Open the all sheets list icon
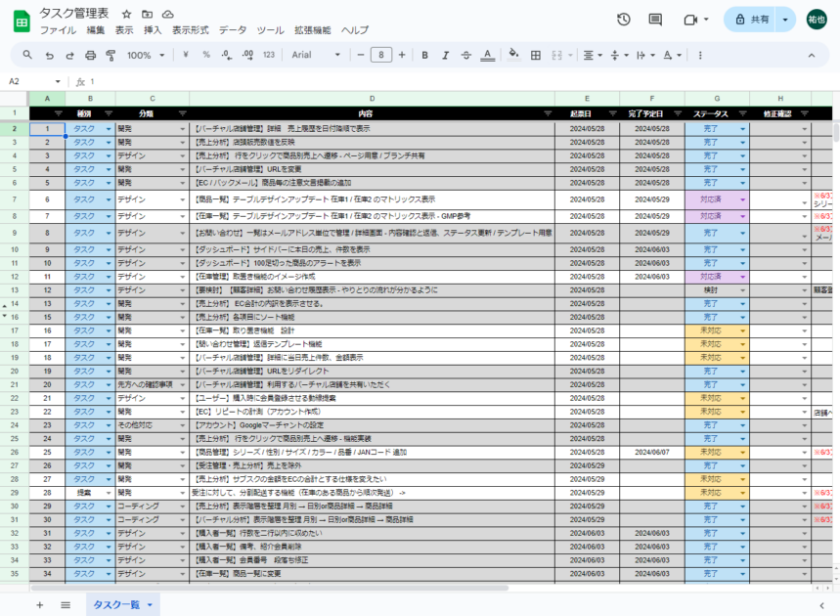Viewport: 840px width, 616px height. click(66, 605)
